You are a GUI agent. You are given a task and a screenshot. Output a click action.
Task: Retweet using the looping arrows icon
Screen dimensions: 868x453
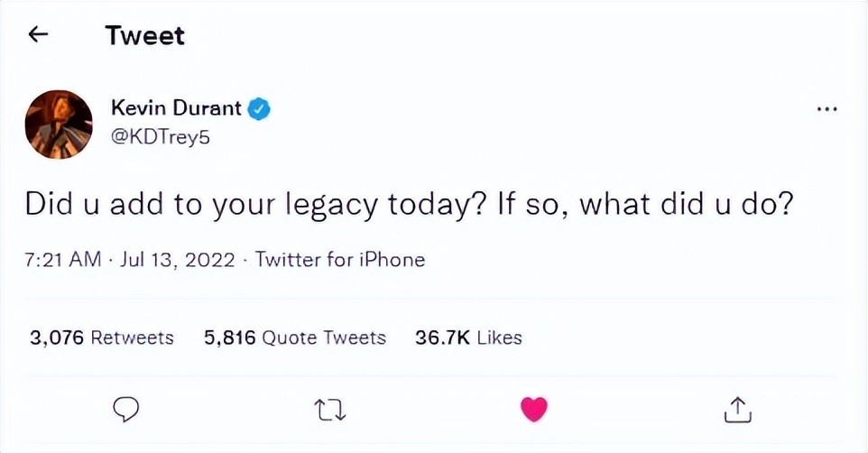pyautogui.click(x=330, y=411)
